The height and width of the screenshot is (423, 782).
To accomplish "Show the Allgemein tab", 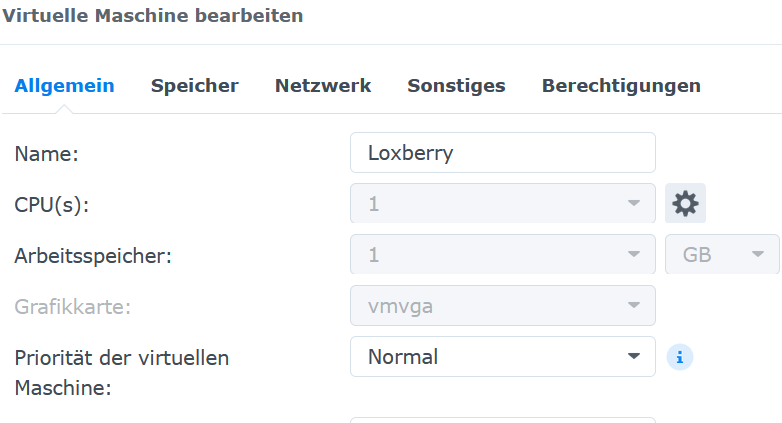I will click(64, 86).
